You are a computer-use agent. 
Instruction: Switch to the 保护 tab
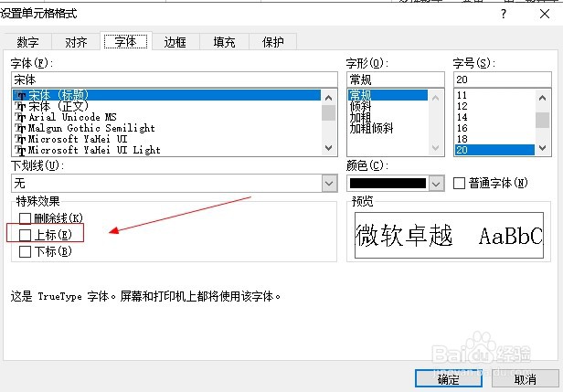click(x=273, y=42)
